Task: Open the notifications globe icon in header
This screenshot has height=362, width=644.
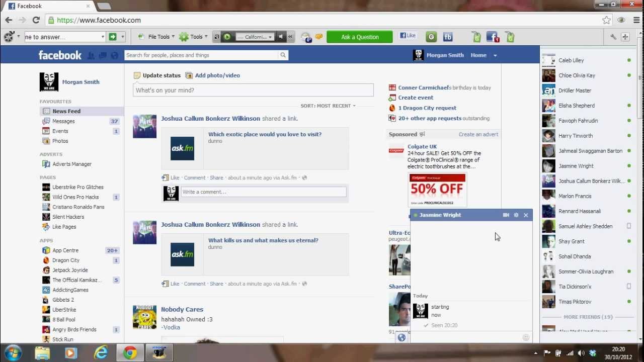Action: [114, 55]
